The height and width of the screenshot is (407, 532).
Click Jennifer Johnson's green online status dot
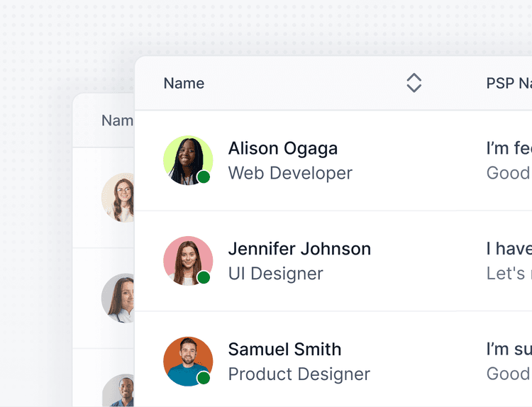click(x=204, y=278)
